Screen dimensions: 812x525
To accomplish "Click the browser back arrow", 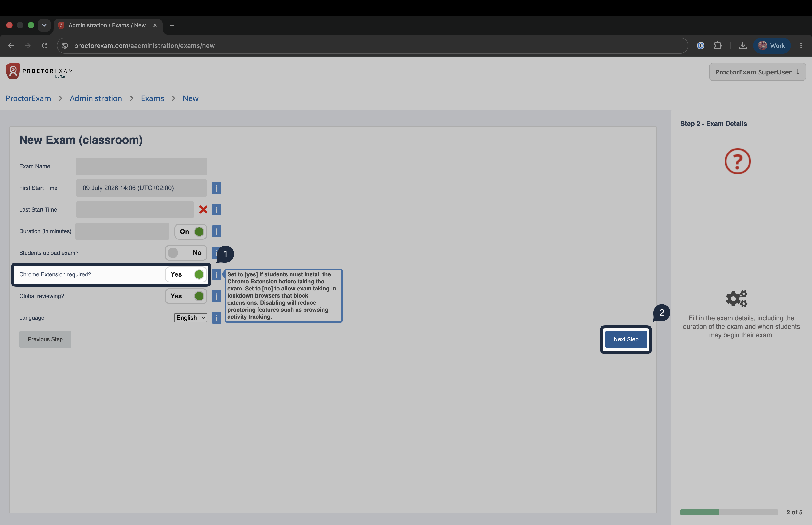I will tap(11, 46).
